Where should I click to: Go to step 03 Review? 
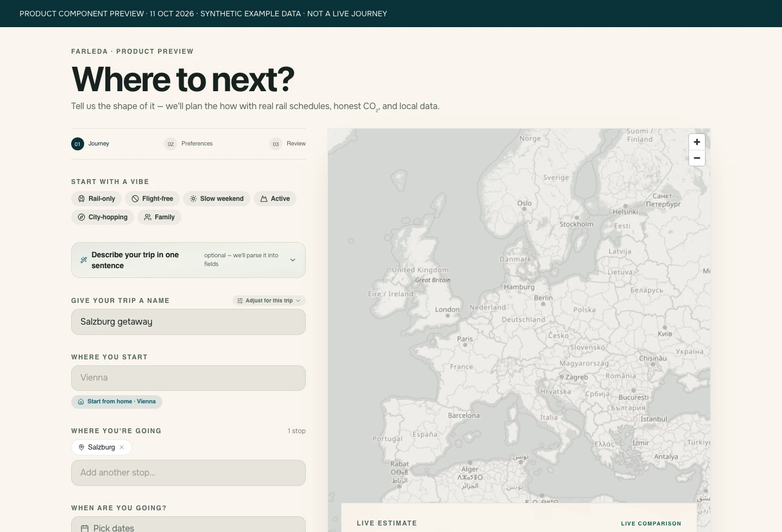pos(288,144)
